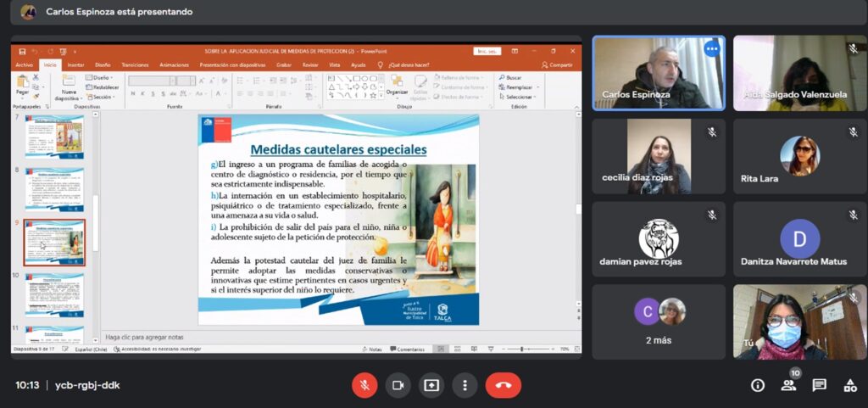Click the present screen icon
Image resolution: width=868 pixels, height=408 pixels.
(431, 385)
